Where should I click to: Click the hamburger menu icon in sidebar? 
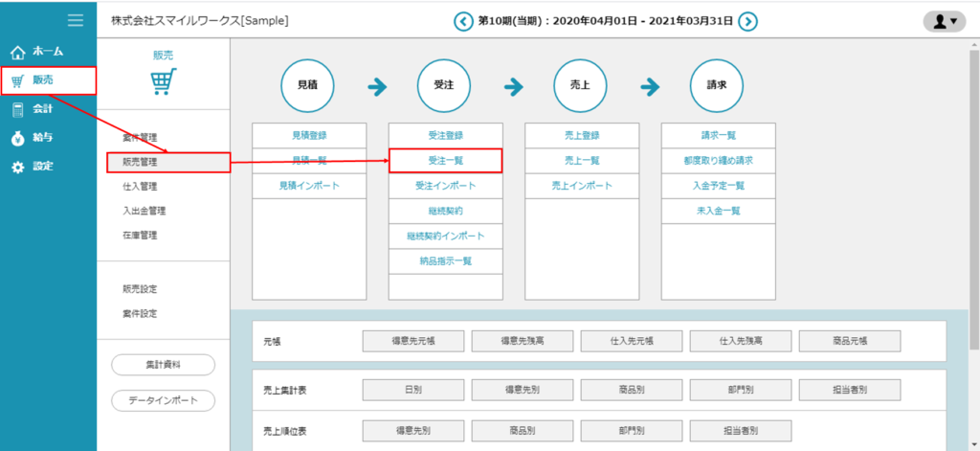[75, 20]
